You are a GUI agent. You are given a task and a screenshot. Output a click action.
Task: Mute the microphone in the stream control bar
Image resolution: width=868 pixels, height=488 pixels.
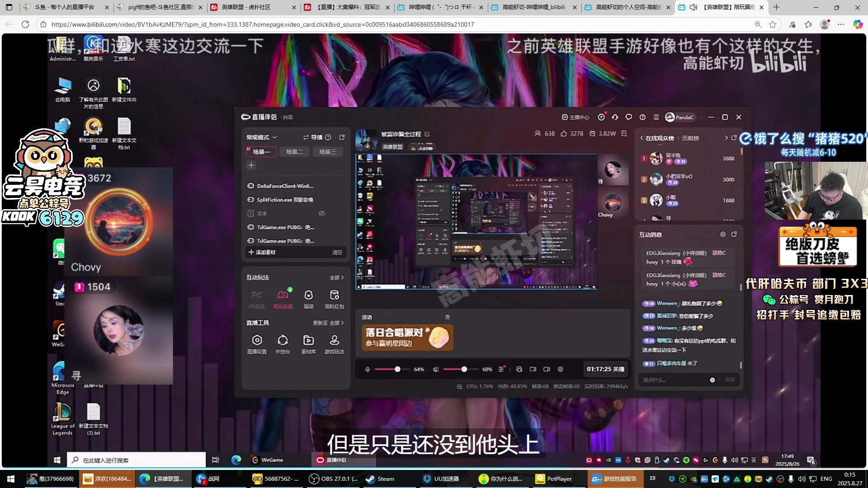(368, 369)
